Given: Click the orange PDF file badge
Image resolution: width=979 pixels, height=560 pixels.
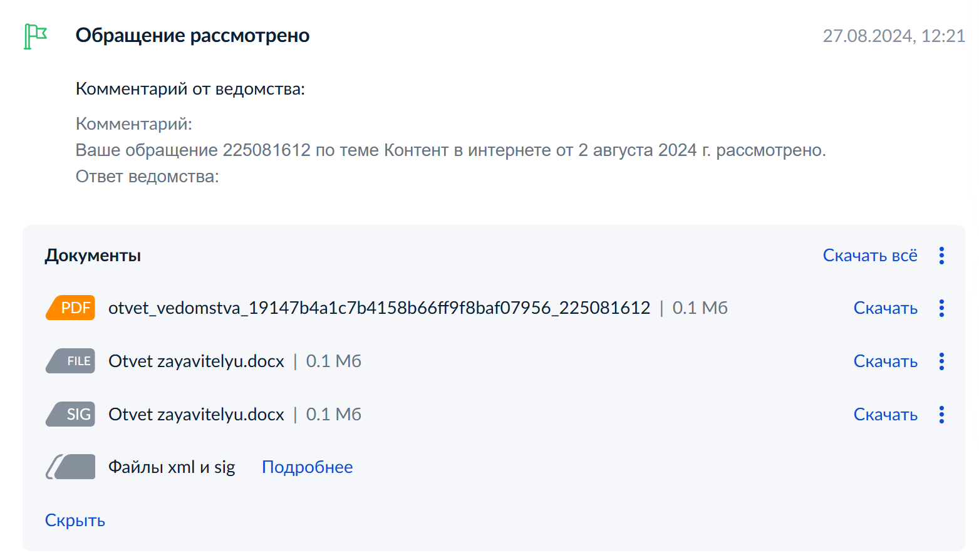Looking at the screenshot, I should coord(71,308).
